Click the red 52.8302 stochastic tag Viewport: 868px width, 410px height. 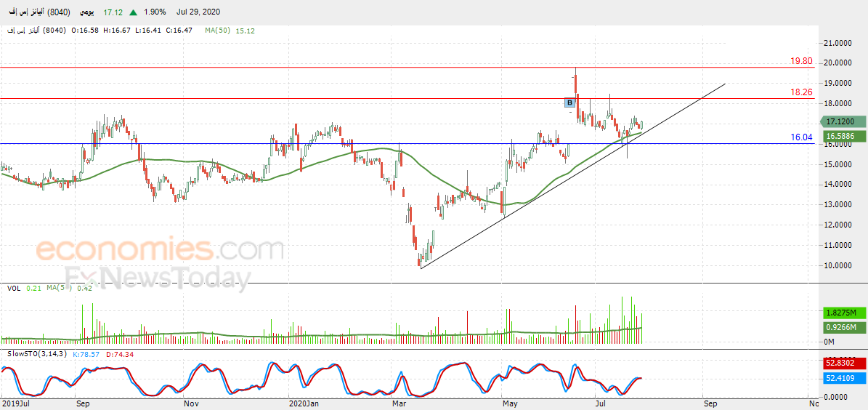click(843, 363)
